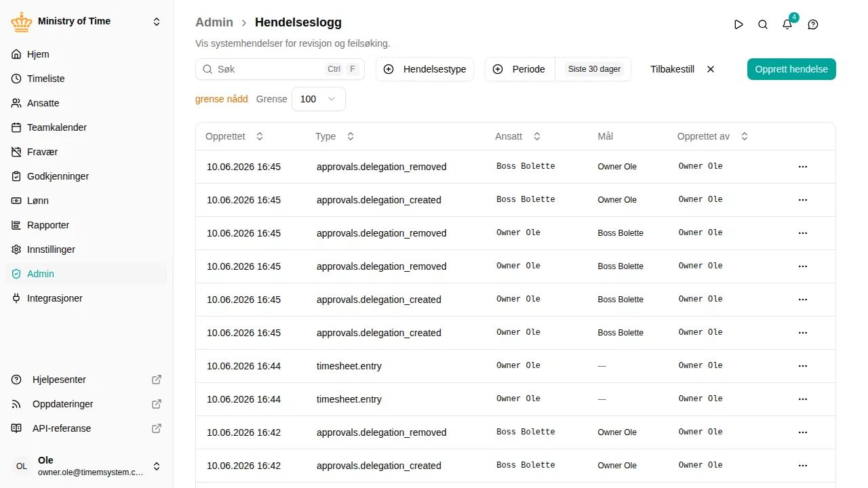
Task: Clear filters with X next to Tilbakestill
Action: pyautogui.click(x=711, y=69)
